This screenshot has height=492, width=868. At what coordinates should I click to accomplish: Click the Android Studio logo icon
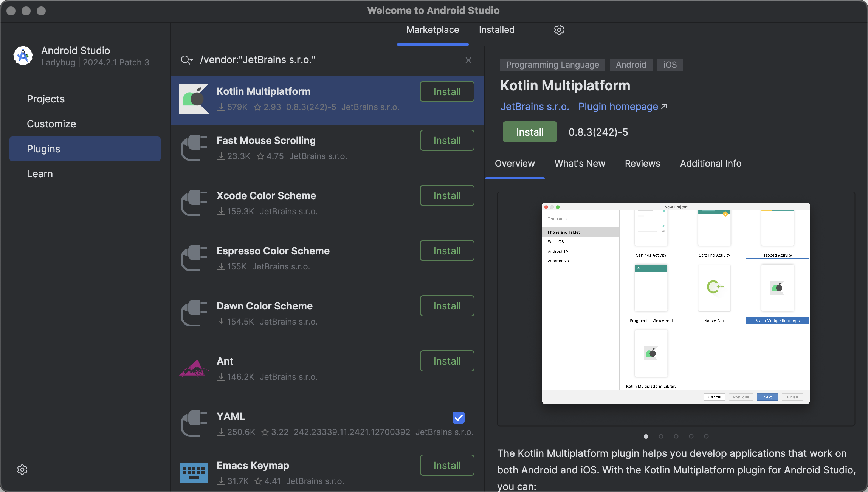click(x=23, y=56)
